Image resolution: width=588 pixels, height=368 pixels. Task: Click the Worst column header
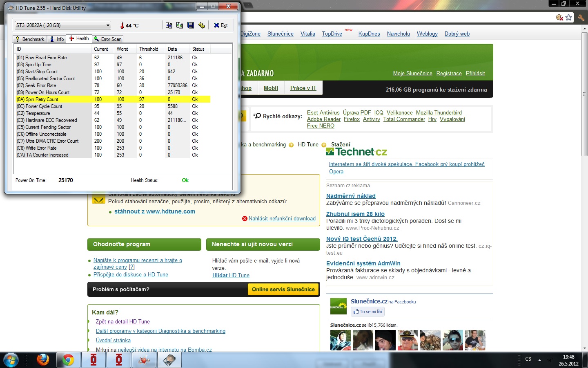coord(125,49)
